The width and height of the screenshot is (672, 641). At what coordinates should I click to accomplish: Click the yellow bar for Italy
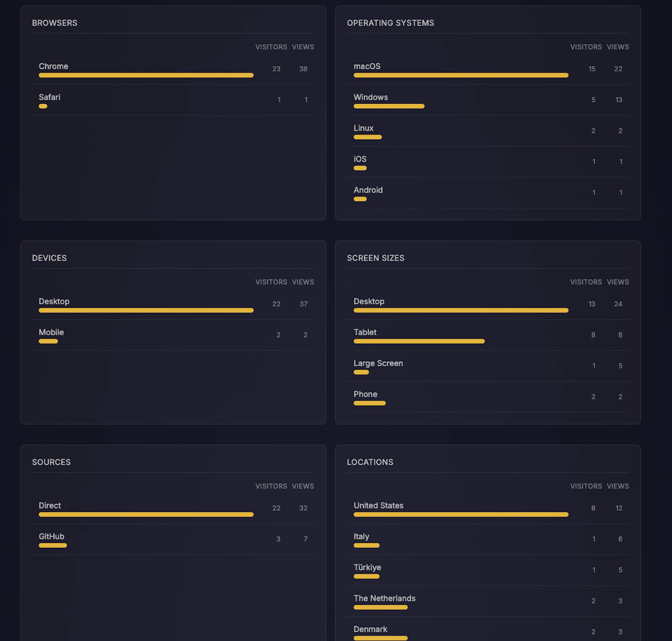[x=366, y=545]
